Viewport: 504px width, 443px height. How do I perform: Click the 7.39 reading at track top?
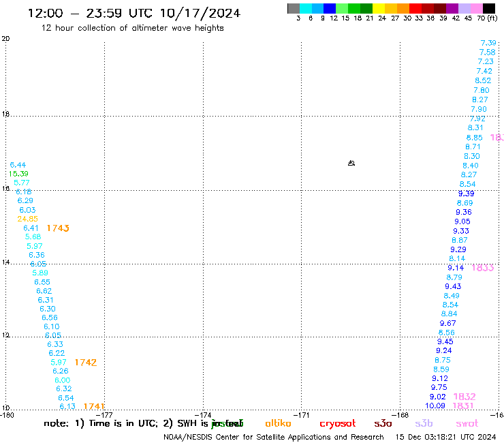[488, 43]
